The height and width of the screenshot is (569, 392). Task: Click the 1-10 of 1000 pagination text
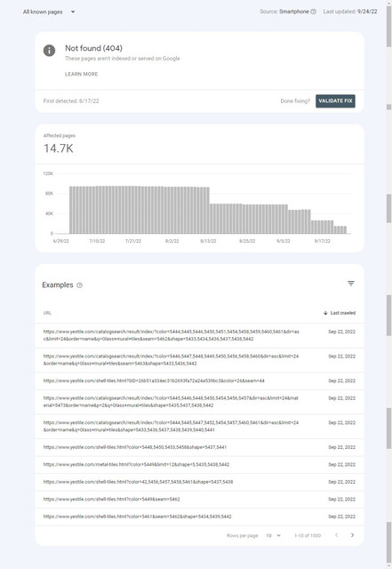pyautogui.click(x=308, y=535)
